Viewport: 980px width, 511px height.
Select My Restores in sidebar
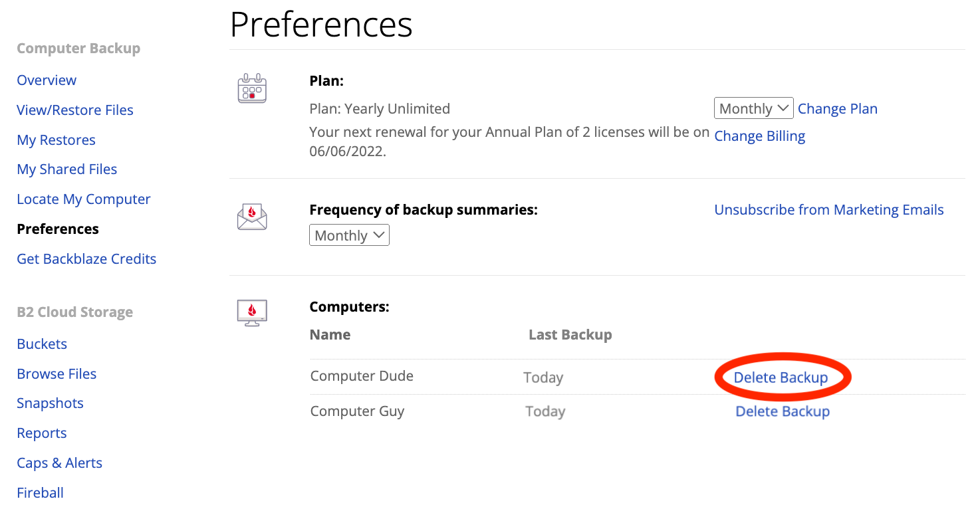point(56,140)
